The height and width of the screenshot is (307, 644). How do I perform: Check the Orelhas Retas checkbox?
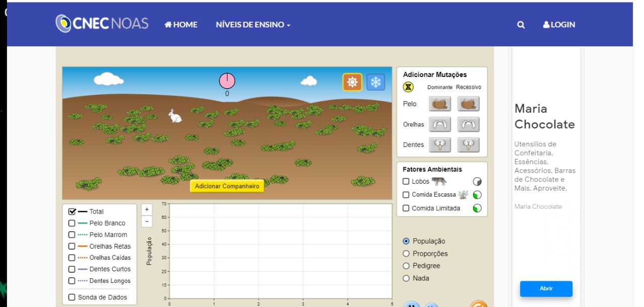[71, 246]
